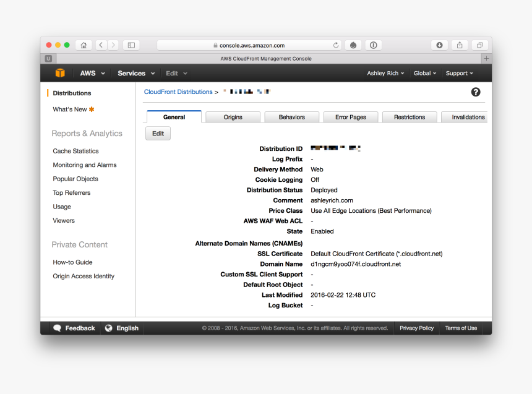Go back with the browser back arrow

click(x=101, y=45)
